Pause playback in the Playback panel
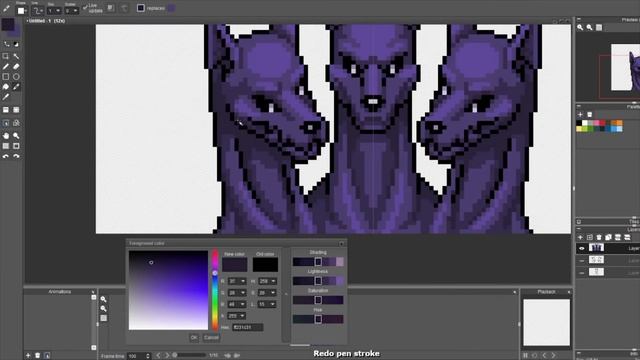The height and width of the screenshot is (360, 640). coord(526,356)
